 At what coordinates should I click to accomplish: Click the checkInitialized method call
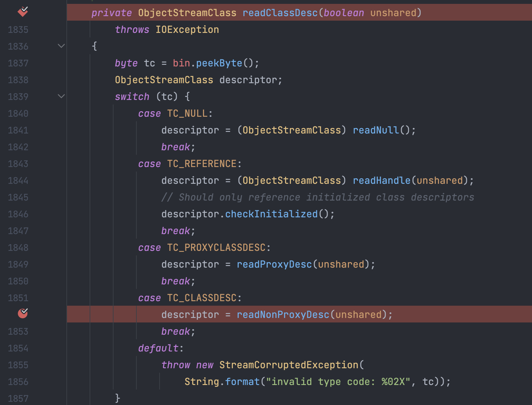click(271, 214)
